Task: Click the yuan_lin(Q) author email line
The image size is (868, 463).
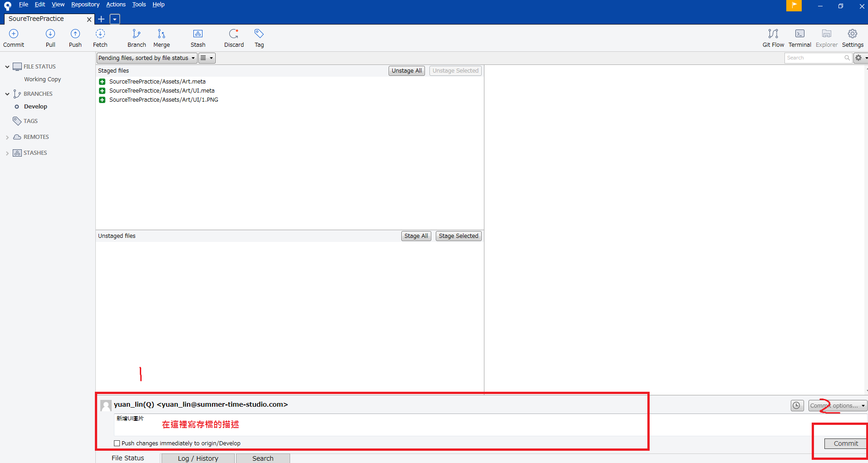Action: (201, 404)
